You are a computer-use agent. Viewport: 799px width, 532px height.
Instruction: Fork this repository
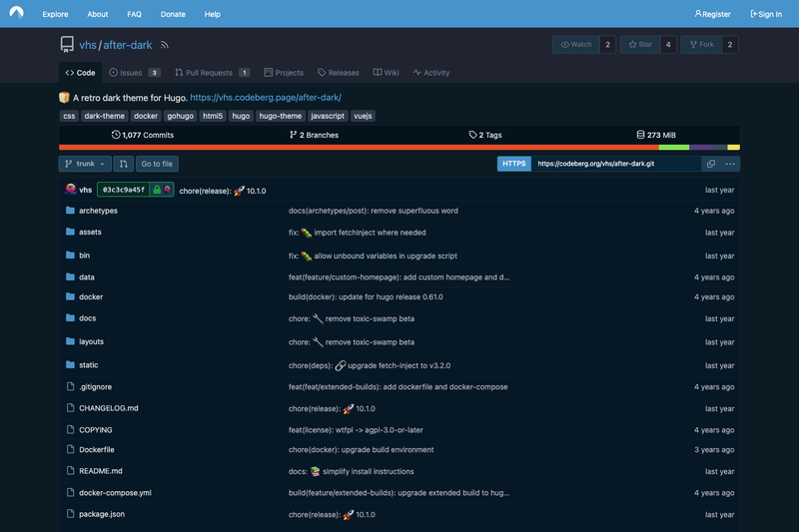[x=701, y=45]
